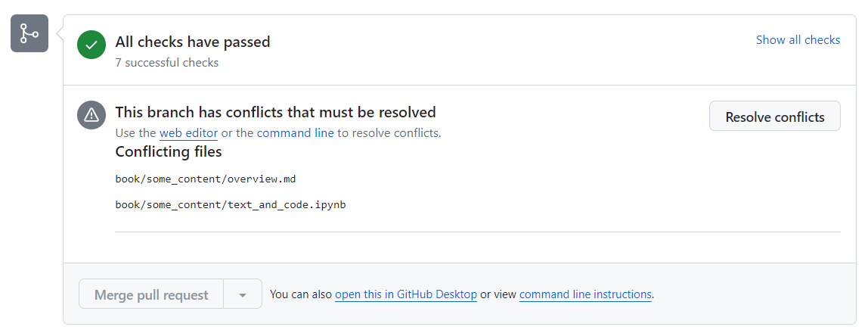868x333 pixels.
Task: Select the text_and_code.ipynb conflicting file path
Action: [x=231, y=204]
